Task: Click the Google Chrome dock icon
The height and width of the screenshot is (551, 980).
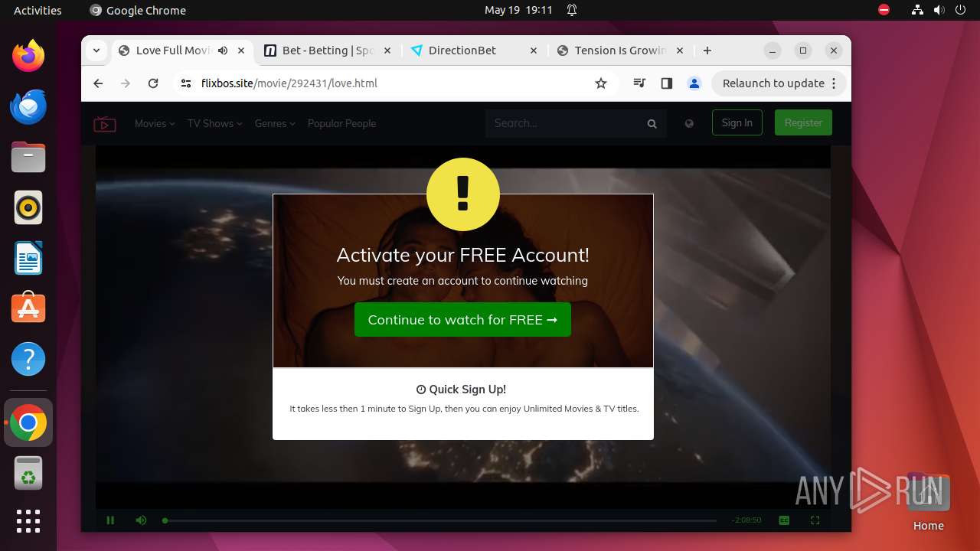Action: pyautogui.click(x=28, y=422)
